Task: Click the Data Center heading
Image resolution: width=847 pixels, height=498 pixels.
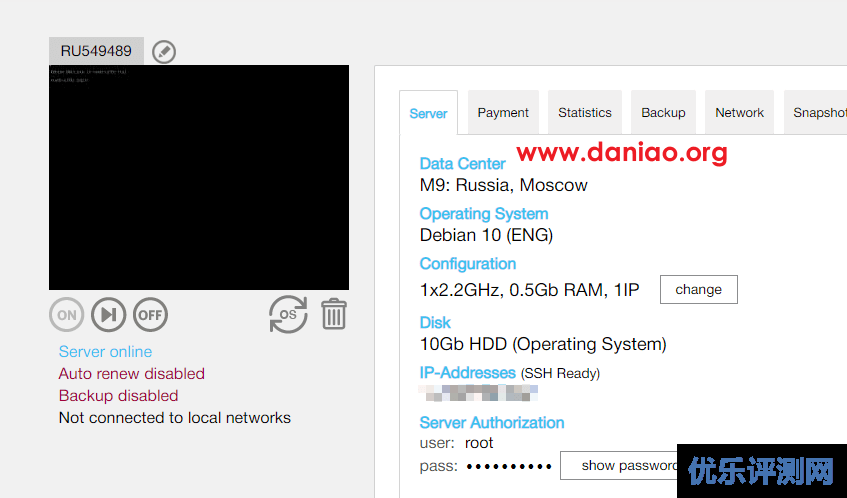Action: point(462,164)
